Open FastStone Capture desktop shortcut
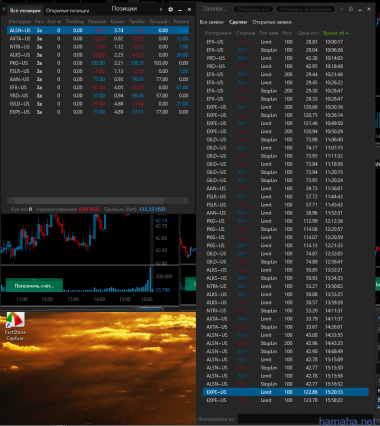380x426 pixels. tap(15, 326)
